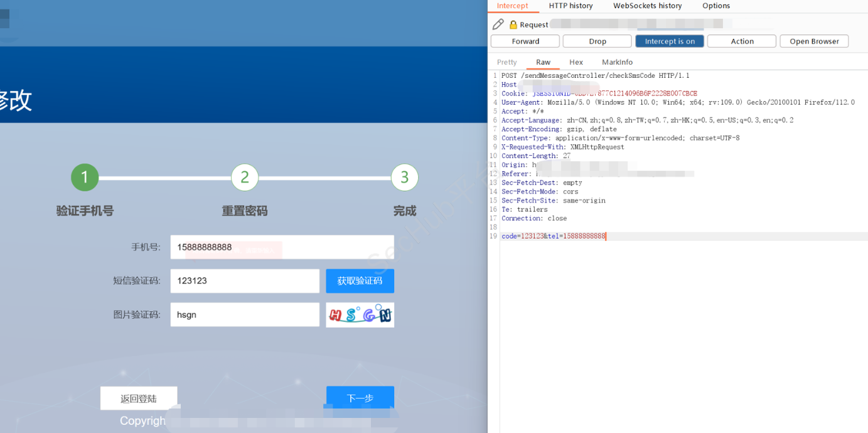Click the padlock icon next to Request
868x433 pixels.
(x=513, y=25)
